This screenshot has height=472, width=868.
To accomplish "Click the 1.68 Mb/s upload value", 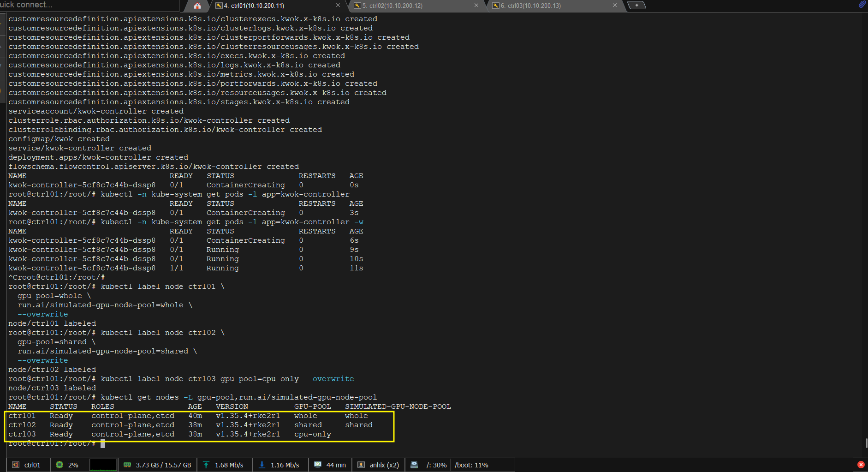I will (x=229, y=465).
